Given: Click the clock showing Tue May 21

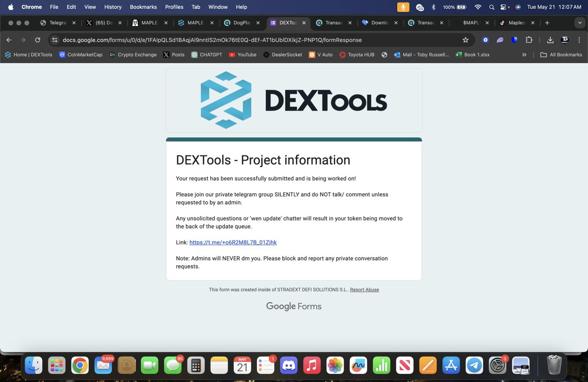Looking at the screenshot, I should 554,7.
